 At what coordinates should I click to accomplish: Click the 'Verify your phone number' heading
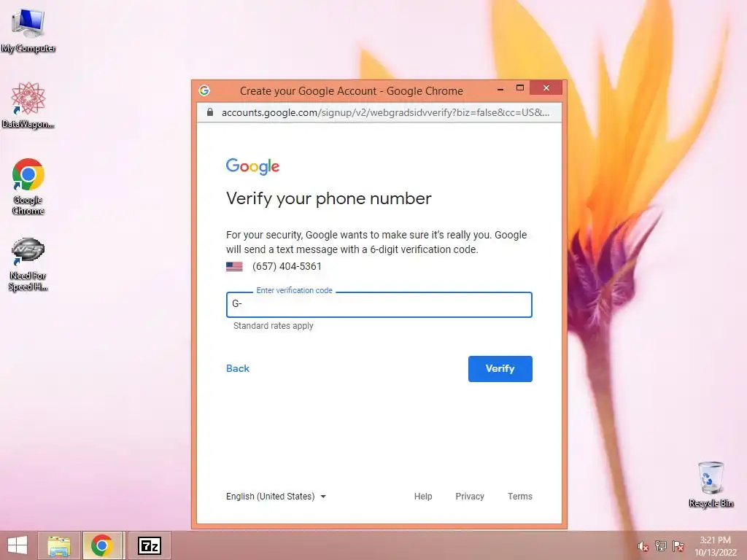point(329,198)
